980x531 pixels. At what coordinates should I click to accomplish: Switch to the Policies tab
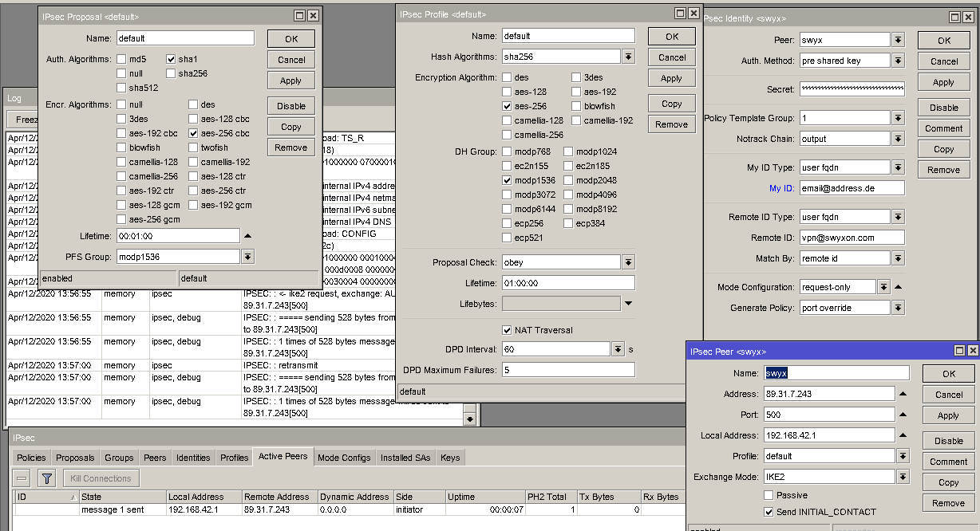[31, 457]
